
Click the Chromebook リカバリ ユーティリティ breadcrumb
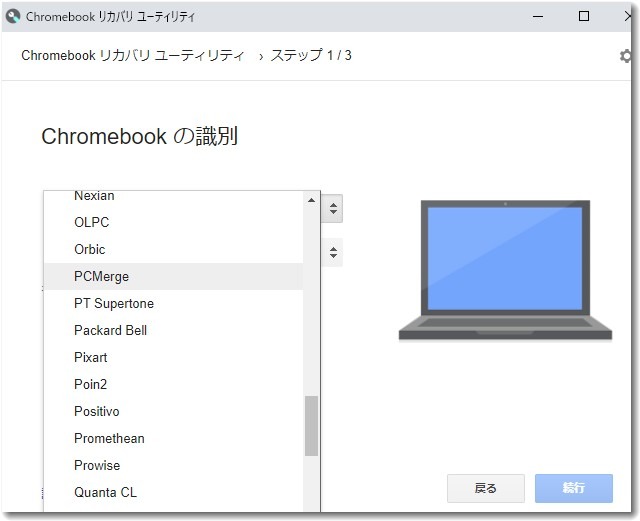[133, 56]
